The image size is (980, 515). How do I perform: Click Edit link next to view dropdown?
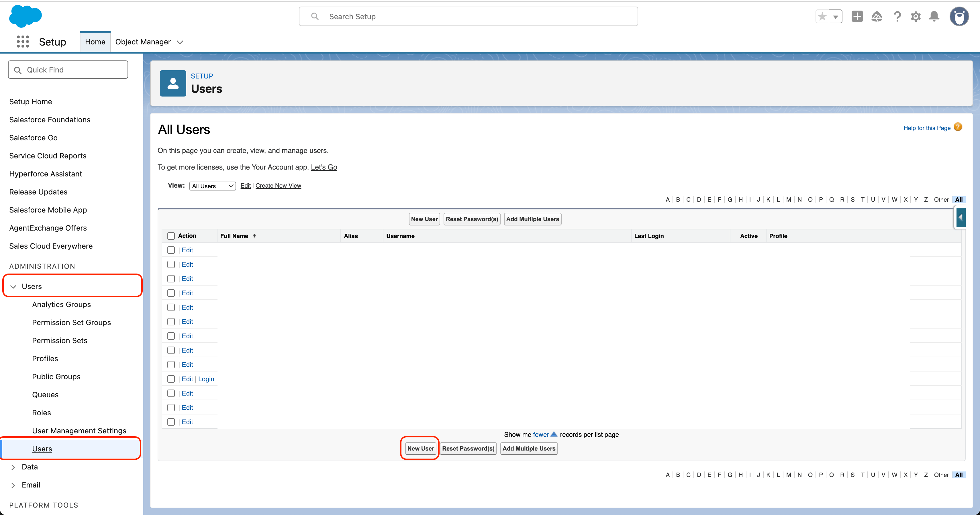coord(245,186)
